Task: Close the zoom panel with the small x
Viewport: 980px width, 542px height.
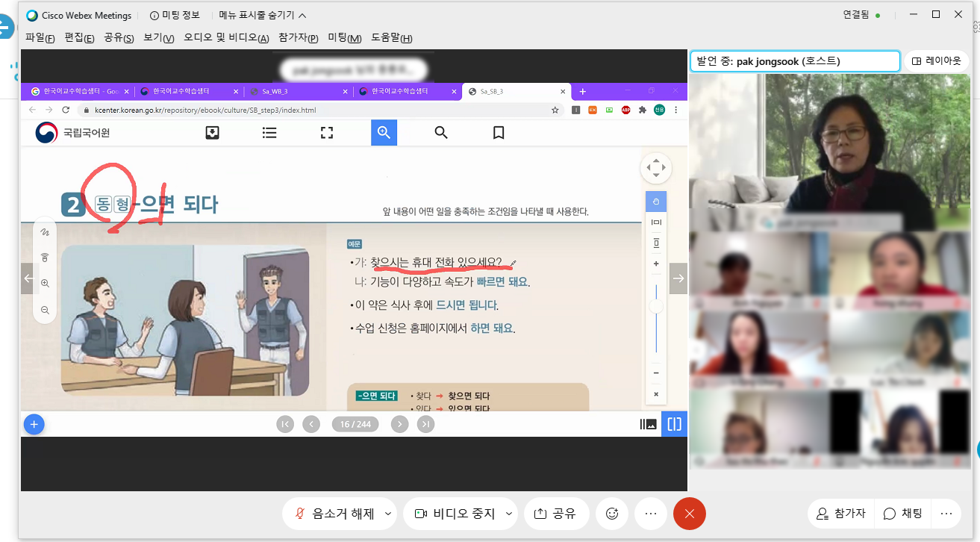Action: pyautogui.click(x=656, y=394)
